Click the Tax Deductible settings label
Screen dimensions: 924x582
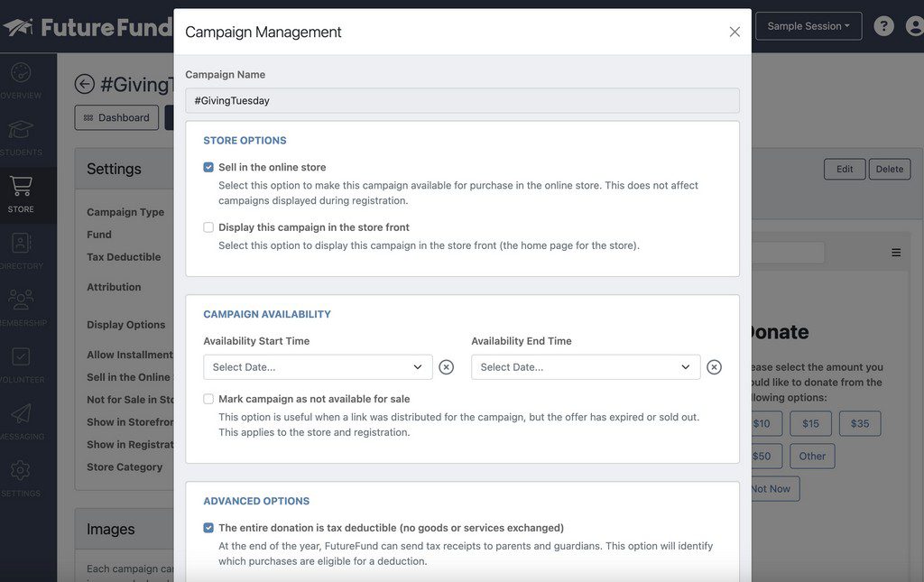[x=124, y=257]
